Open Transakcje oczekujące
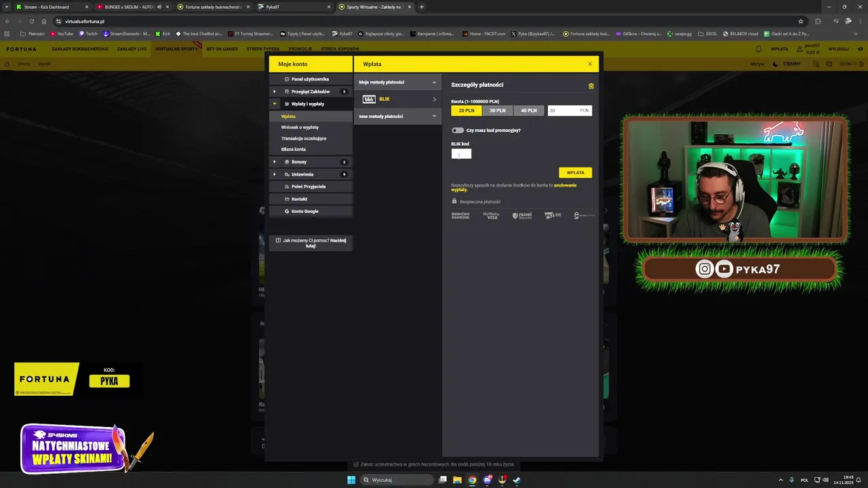The height and width of the screenshot is (488, 868). 304,138
